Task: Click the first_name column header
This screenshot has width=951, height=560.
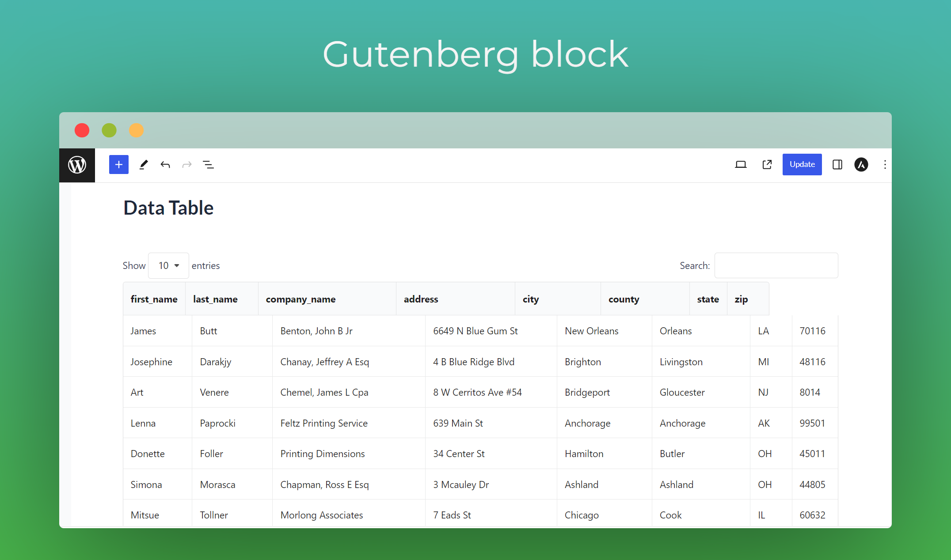Action: click(x=154, y=298)
